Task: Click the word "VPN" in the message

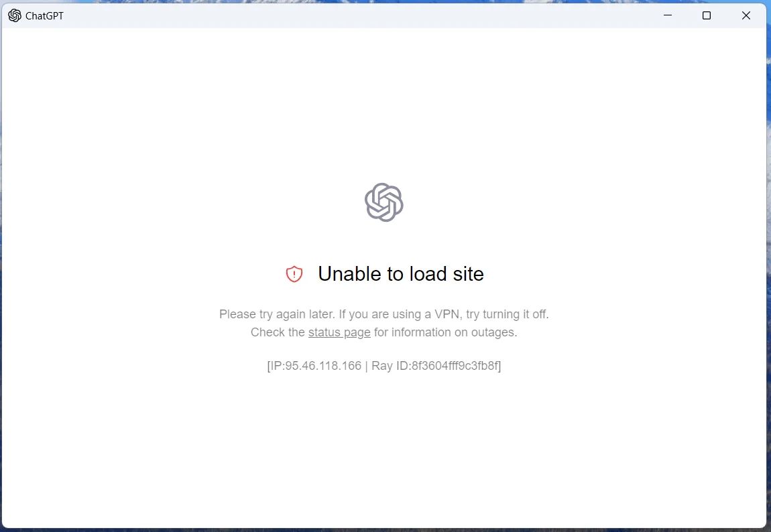Action: pyautogui.click(x=447, y=314)
